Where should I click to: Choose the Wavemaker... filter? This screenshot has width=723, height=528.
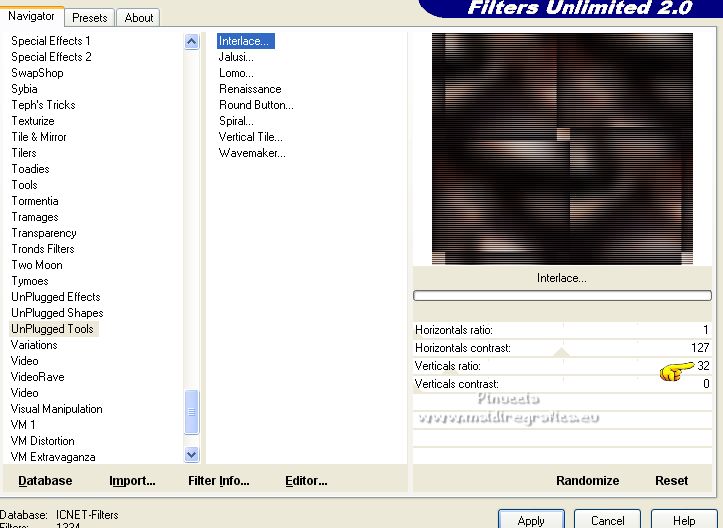pyautogui.click(x=252, y=153)
